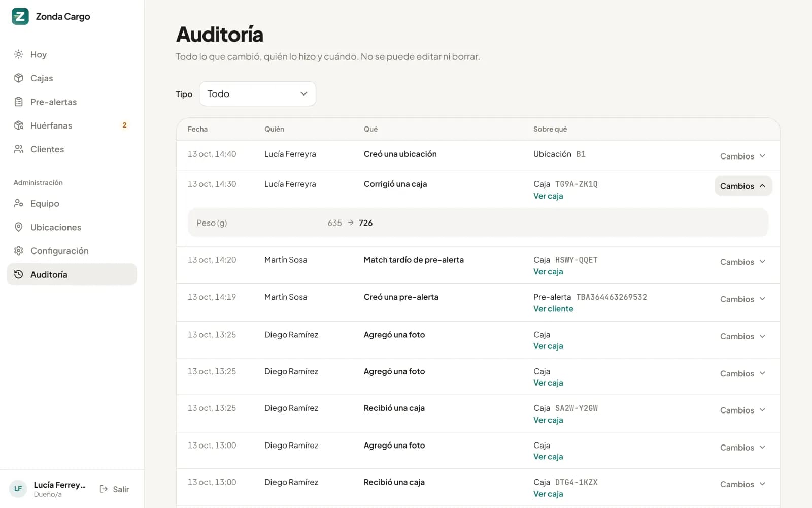Click the Peso (g) label
812x508 pixels.
(212, 223)
